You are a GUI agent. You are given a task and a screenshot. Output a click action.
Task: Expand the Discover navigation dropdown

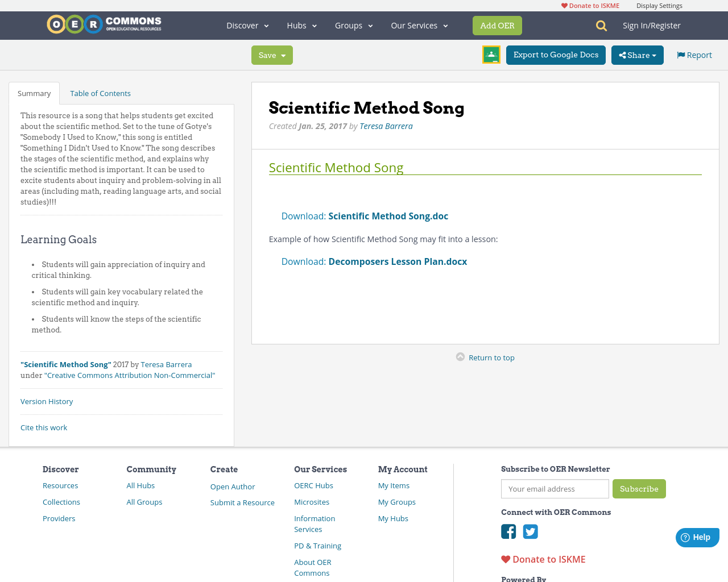247,25
